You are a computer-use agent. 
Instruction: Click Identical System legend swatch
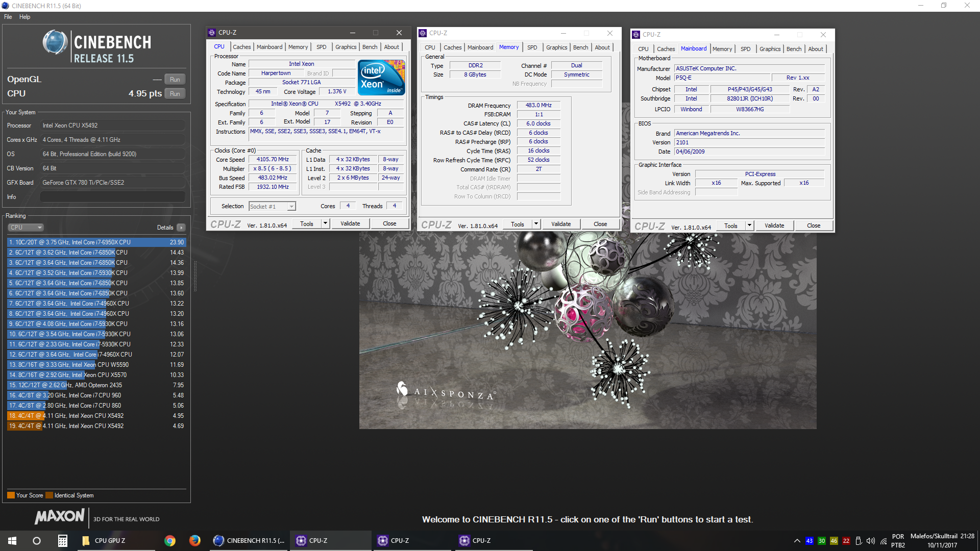coord(49,495)
